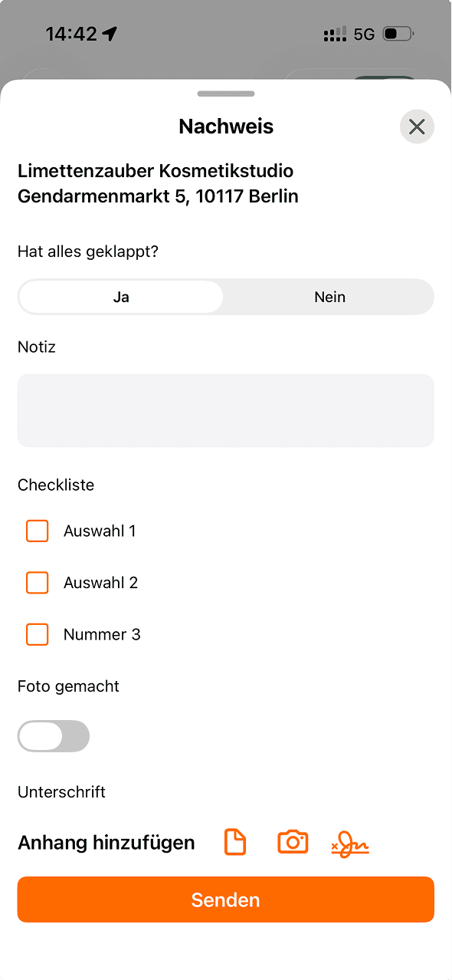Viewport: 452px width, 980px height.
Task: Tap the signature icon next to Anhang hinzufügen
Action: tap(350, 842)
